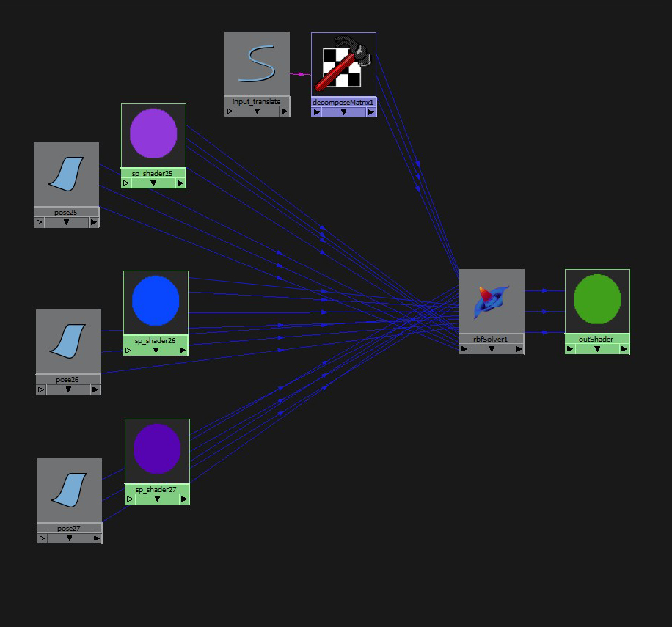
Task: Open input connections triangle on sp_shader25
Action: point(126,183)
